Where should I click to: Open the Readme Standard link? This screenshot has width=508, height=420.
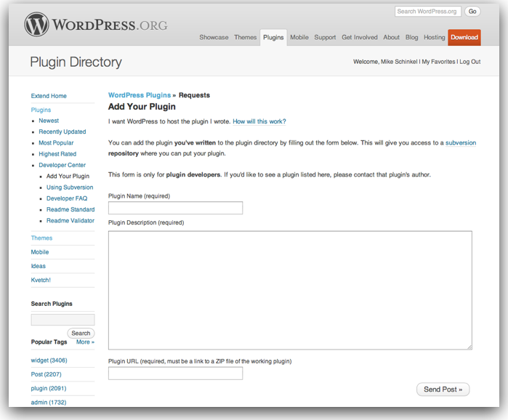point(70,209)
